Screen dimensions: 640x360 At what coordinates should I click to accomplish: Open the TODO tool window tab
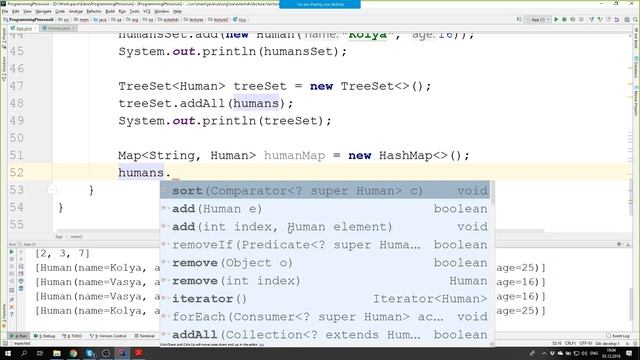tap(72, 336)
